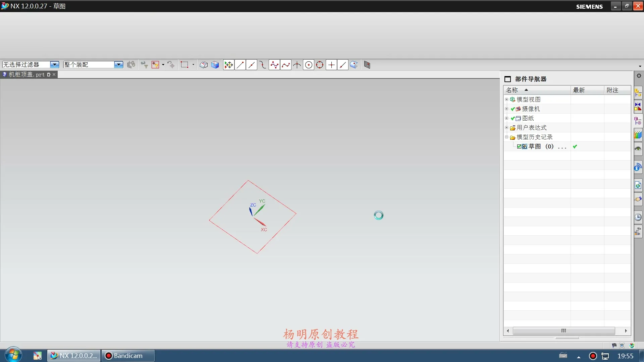The image size is (644, 362).
Task: Select the Point creation tool
Action: (331, 65)
